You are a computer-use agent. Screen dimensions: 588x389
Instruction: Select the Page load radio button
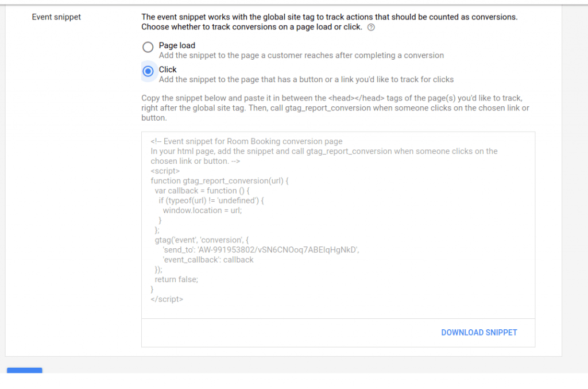[148, 47]
